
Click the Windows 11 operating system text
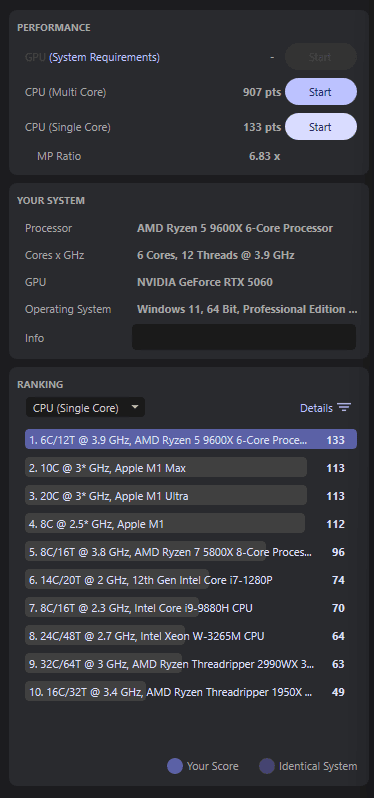pos(247,309)
